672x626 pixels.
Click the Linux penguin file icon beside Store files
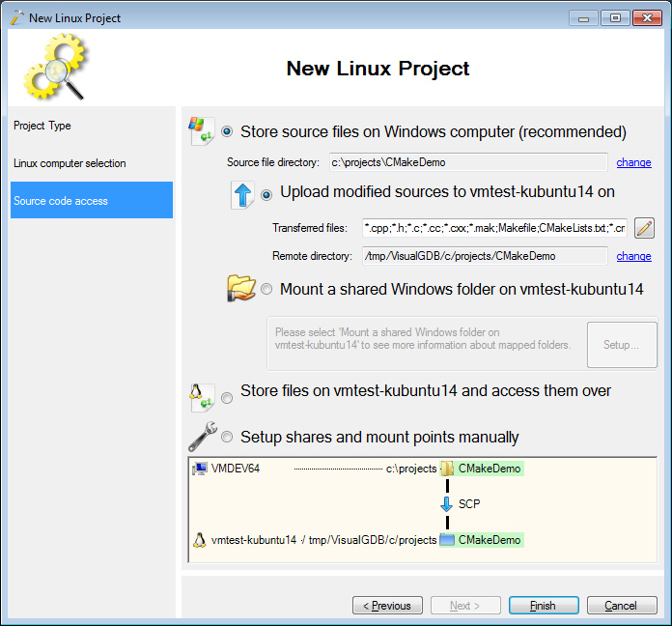tap(202, 397)
